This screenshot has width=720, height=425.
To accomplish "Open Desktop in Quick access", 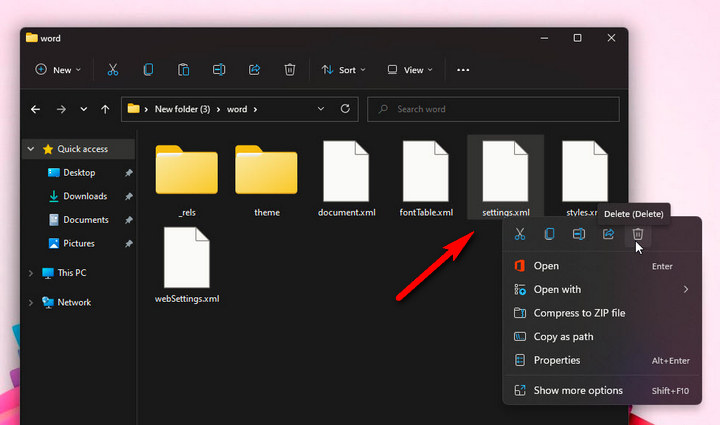I will [x=79, y=173].
